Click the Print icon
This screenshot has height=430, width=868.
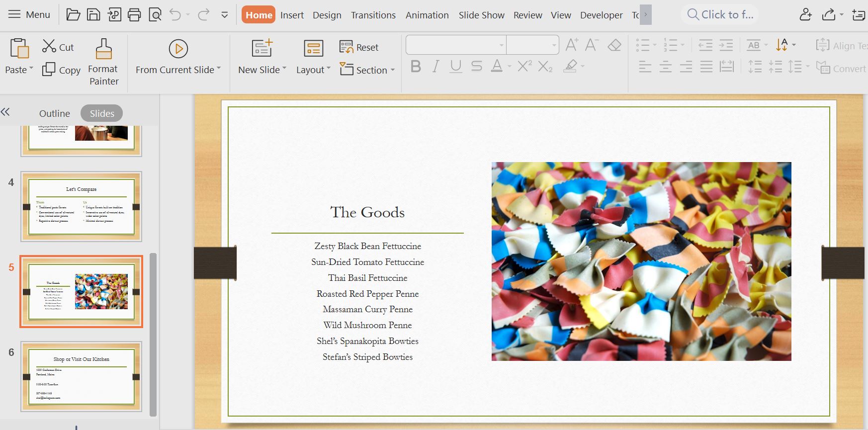tap(134, 15)
